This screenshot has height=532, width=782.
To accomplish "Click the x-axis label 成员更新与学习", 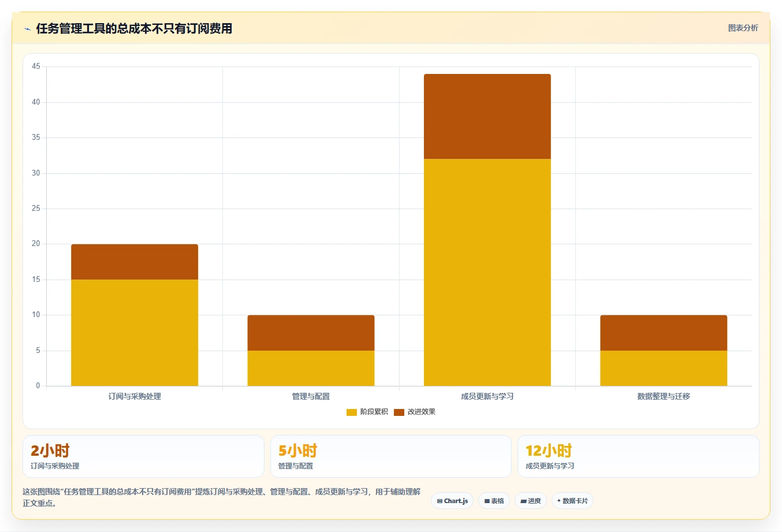I will 487,396.
